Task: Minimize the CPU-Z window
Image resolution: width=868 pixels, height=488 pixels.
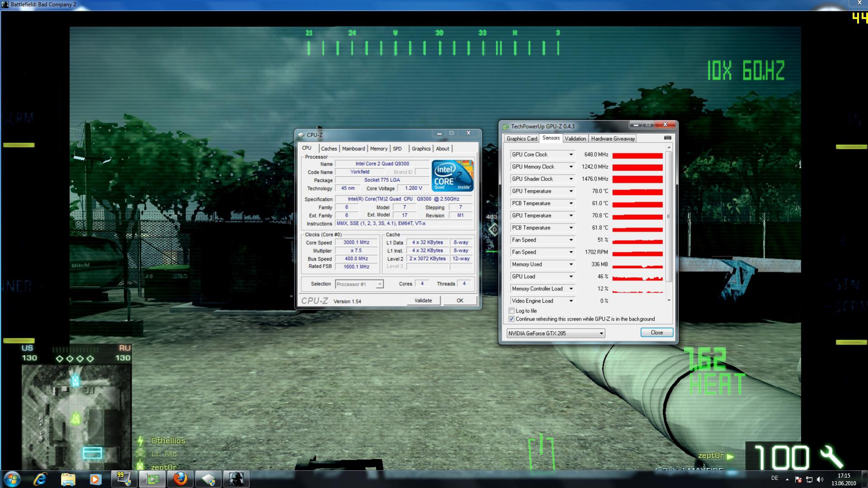Action: pos(439,133)
